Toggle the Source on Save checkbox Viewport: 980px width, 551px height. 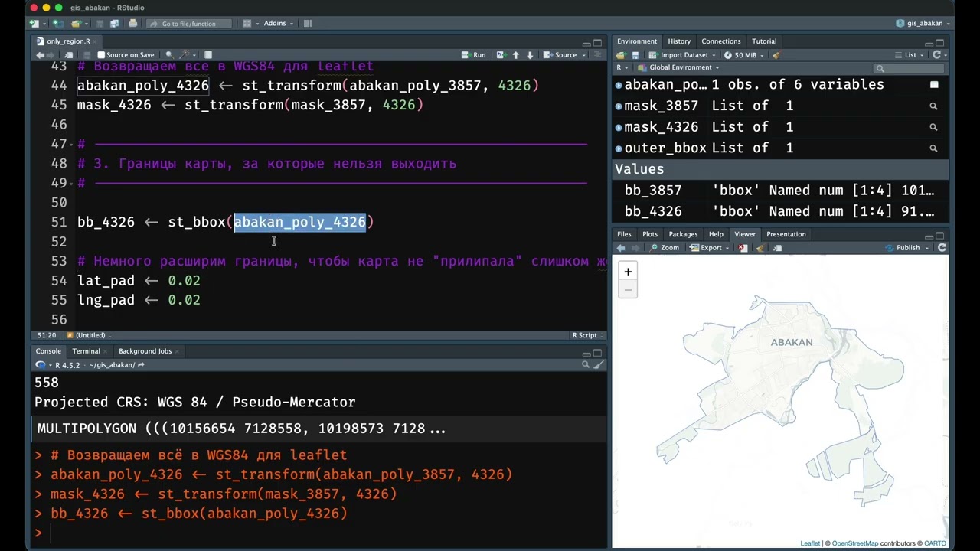point(101,55)
